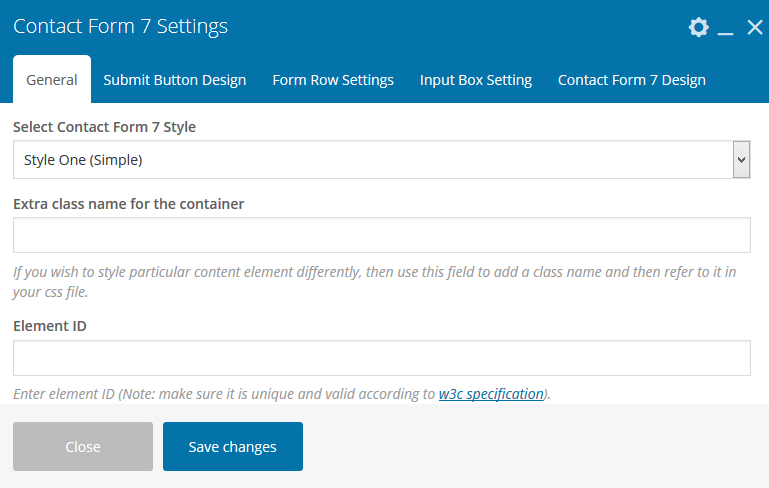Click the chevron arrow of style select

[x=741, y=159]
